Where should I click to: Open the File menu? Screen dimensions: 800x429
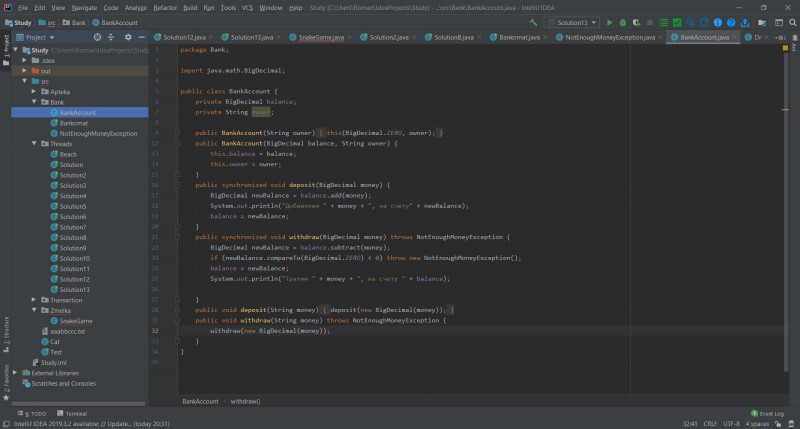tap(23, 8)
